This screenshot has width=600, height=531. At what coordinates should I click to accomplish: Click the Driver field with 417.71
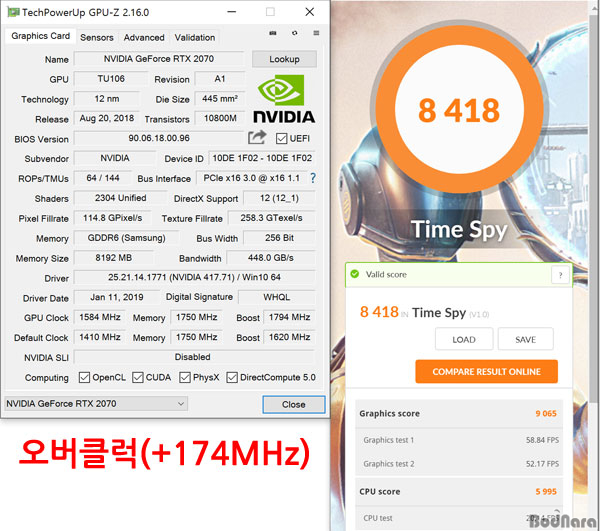click(194, 277)
